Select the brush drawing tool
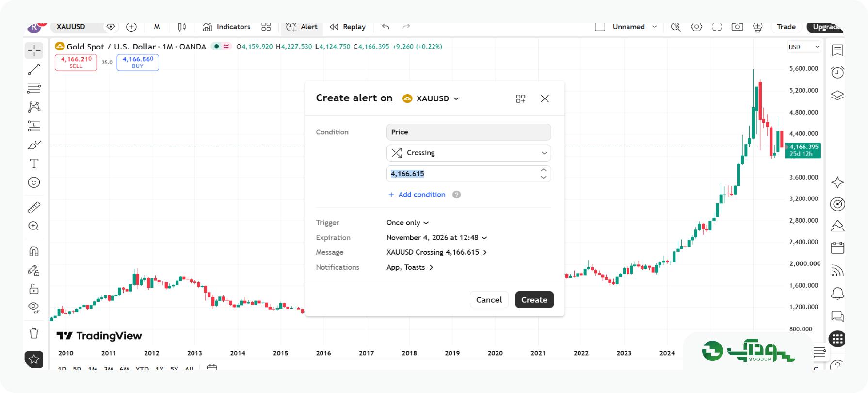 click(34, 145)
